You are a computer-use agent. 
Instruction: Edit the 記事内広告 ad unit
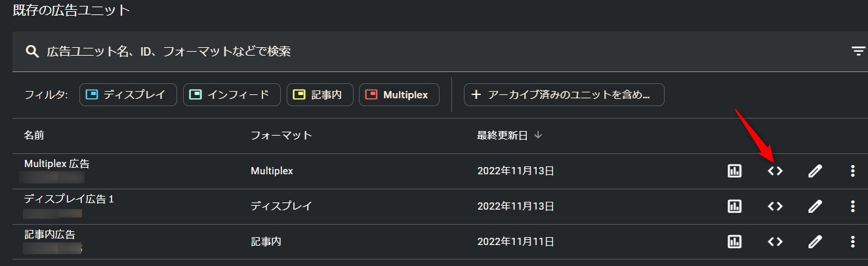(x=815, y=242)
